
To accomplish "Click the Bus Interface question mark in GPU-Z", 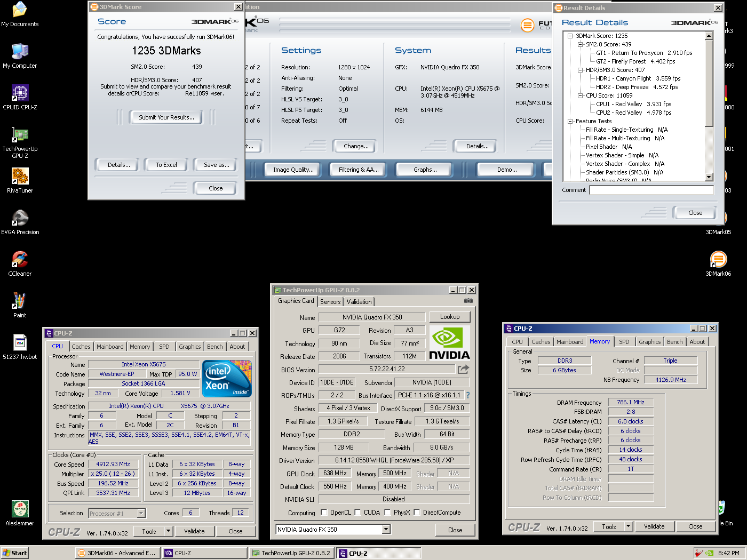I will click(468, 395).
